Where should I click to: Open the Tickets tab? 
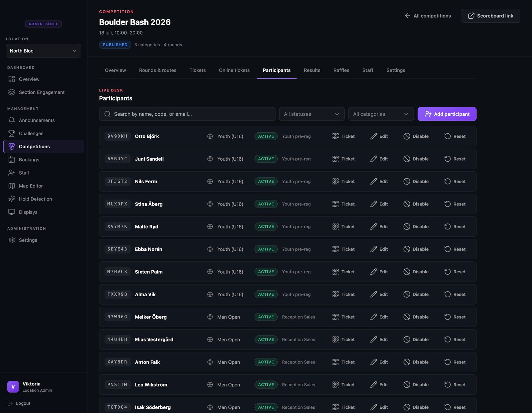tap(198, 70)
